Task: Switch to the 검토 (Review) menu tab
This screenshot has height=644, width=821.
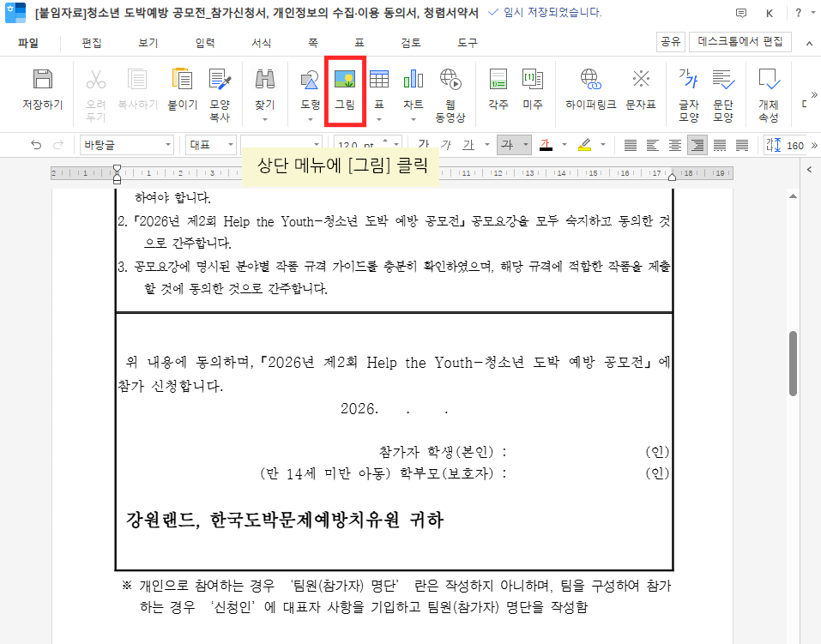Action: 411,43
